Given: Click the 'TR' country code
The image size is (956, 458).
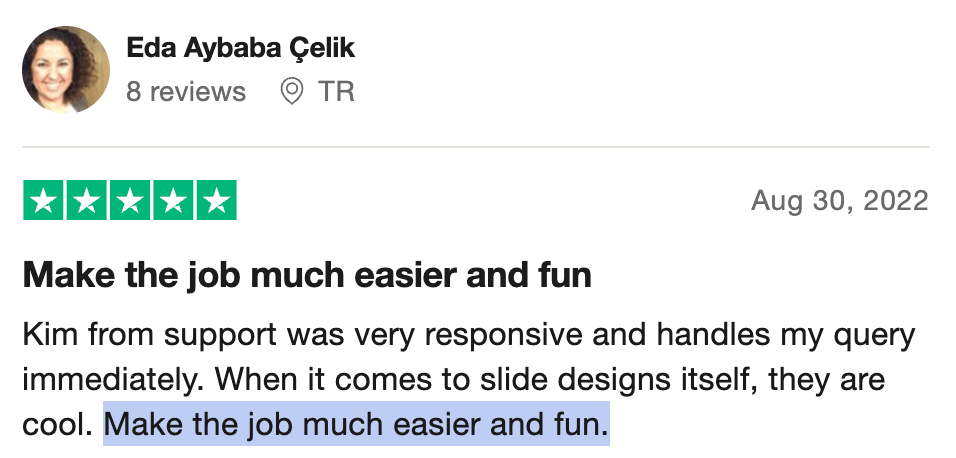Looking at the screenshot, I should (x=336, y=91).
